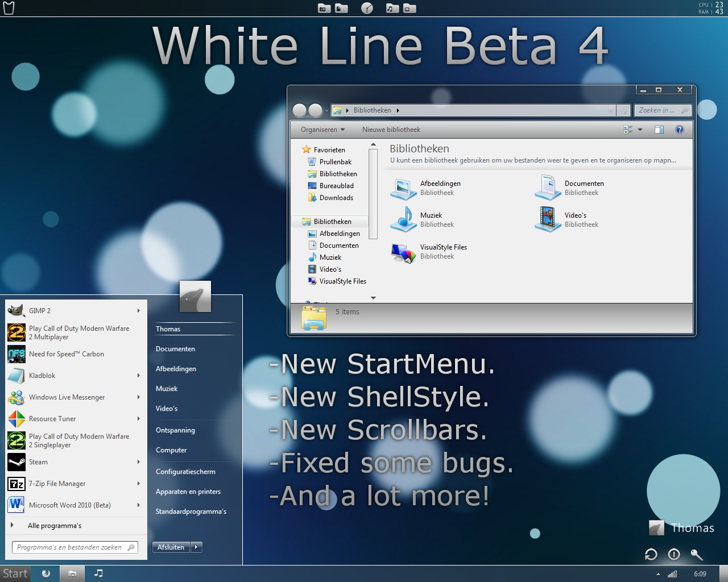Click Nieuwe bibliotheek button
The height and width of the screenshot is (582, 728).
391,130
